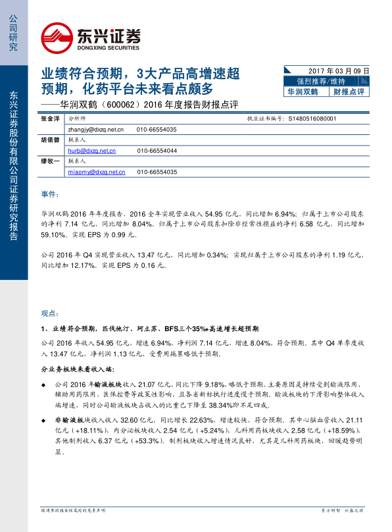Click the paragraph about Q4 营业收入 13.47亿元
Viewport: 392px width, 532px height.
[x=203, y=260]
